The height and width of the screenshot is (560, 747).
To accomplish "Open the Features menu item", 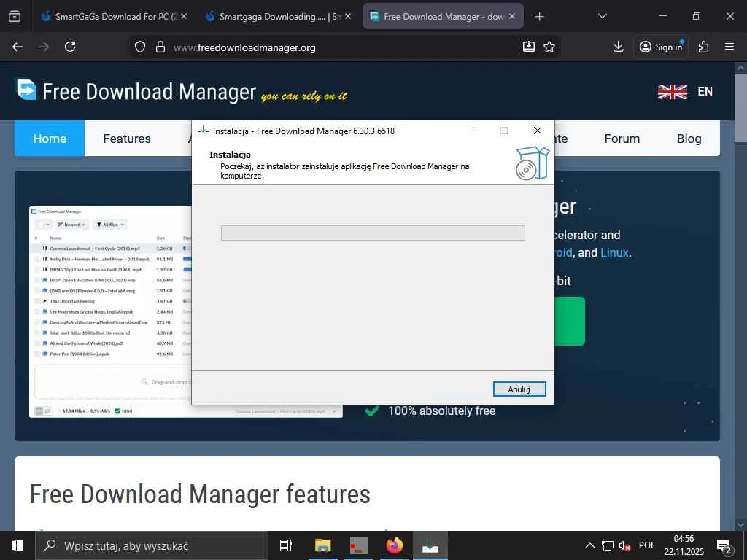I will point(127,139).
